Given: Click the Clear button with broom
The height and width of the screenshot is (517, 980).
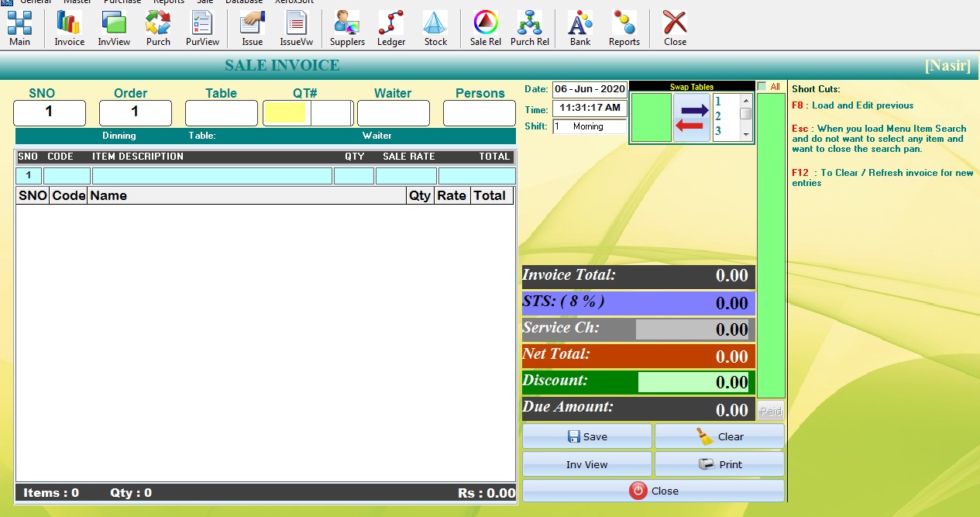Looking at the screenshot, I should pyautogui.click(x=720, y=436).
